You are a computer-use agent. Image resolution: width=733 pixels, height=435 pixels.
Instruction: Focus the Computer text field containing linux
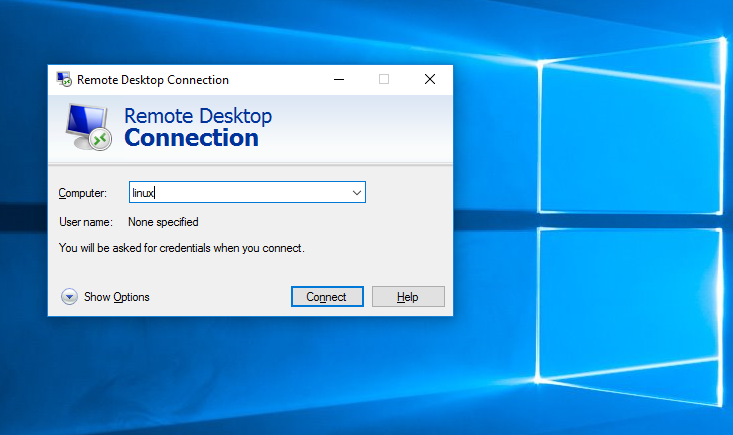coord(247,193)
